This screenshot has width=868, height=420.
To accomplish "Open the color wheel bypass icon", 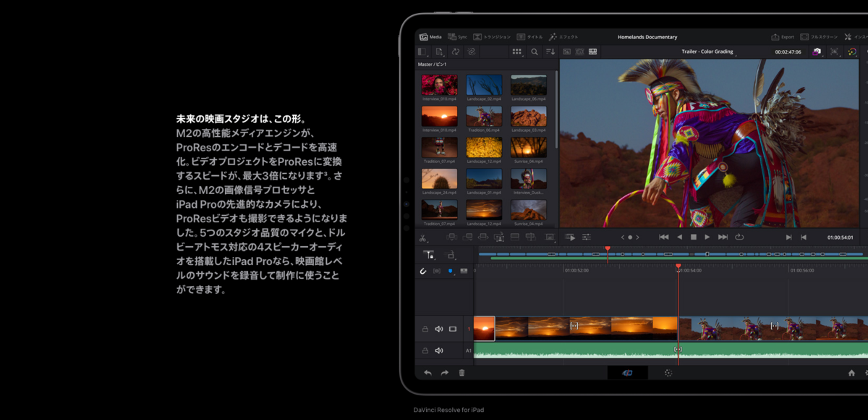I will (x=852, y=52).
